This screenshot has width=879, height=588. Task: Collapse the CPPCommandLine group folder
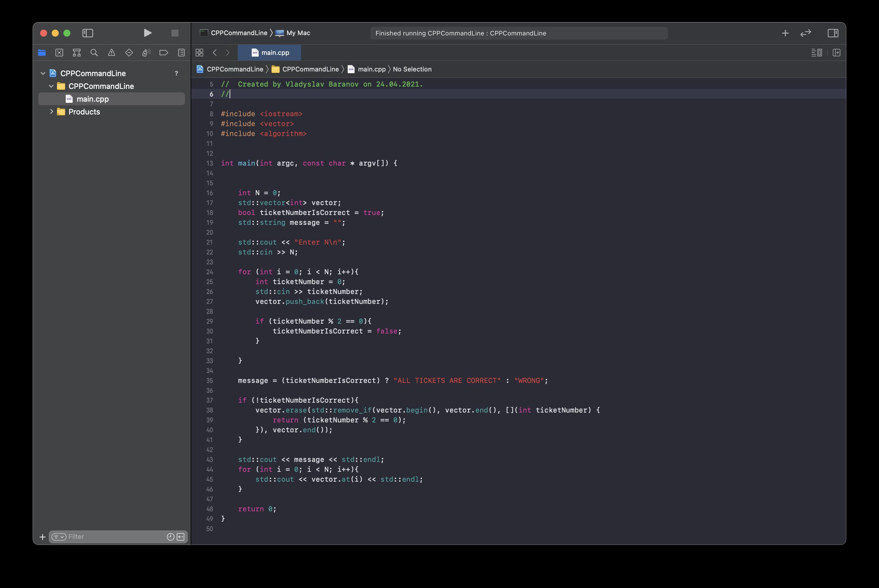click(51, 86)
